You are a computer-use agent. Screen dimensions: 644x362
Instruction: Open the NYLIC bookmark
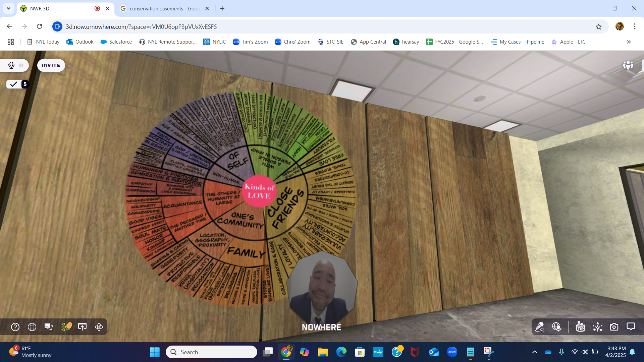click(x=215, y=42)
